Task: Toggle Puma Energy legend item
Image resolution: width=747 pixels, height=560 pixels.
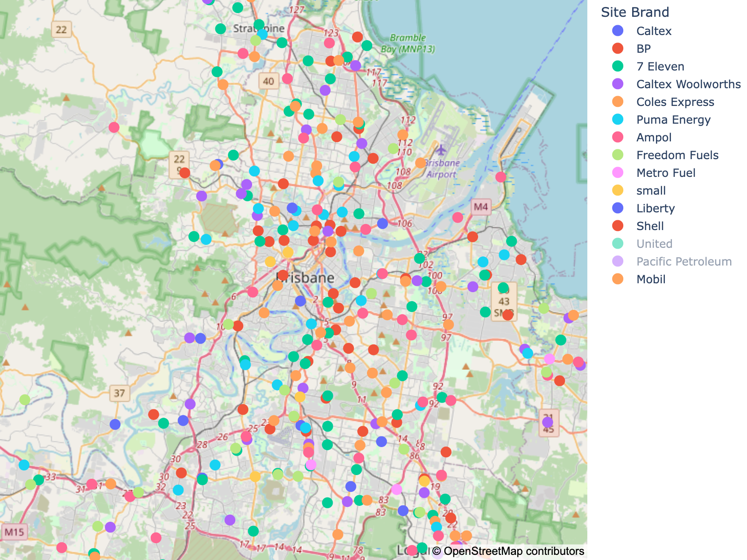Action: (673, 120)
